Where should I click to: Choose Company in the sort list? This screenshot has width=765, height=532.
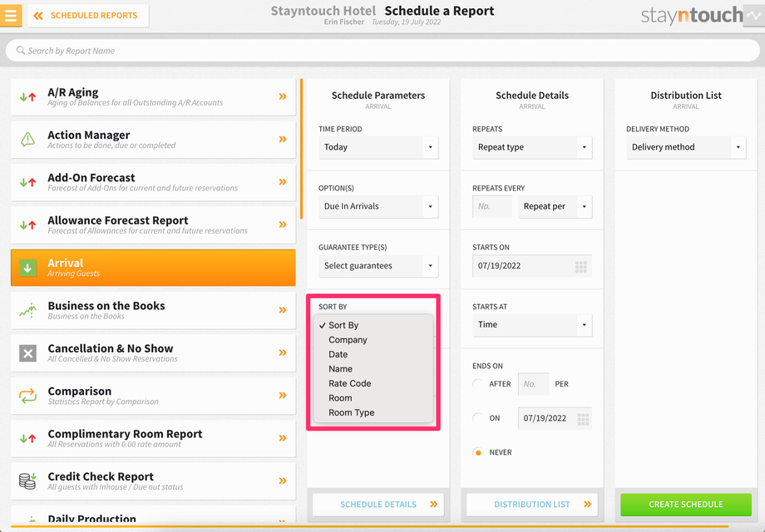(x=373, y=340)
